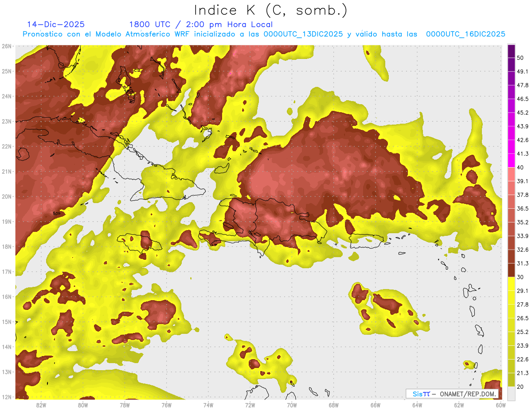Click the longitude label "82W"

pyautogui.click(x=41, y=405)
